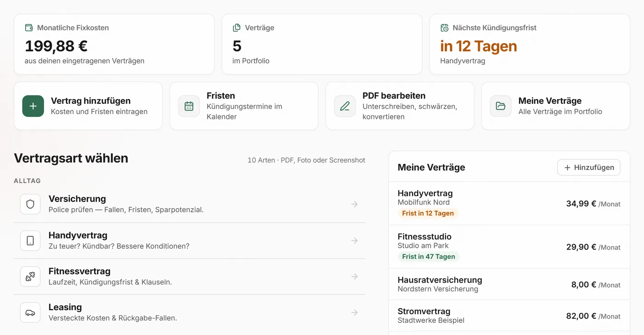This screenshot has height=335, width=644.
Task: Click the folder icon in the Meine Verträge quick-action card
Action: (500, 106)
